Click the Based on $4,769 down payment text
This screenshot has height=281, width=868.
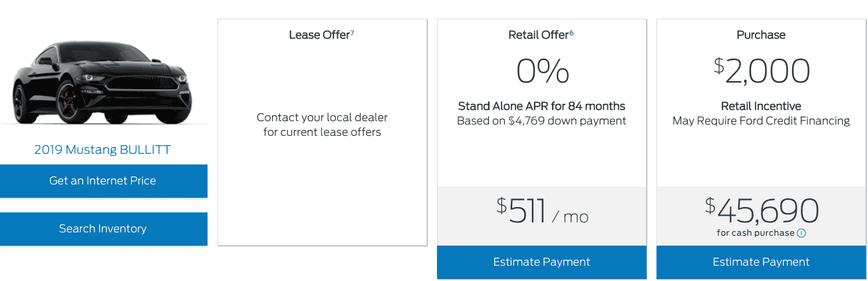(541, 121)
